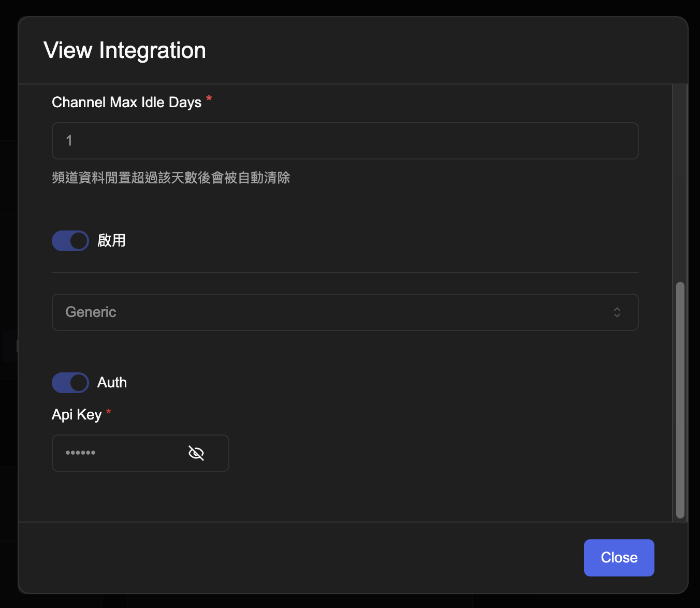Image resolution: width=700 pixels, height=608 pixels.
Task: Open the Generic type dropdown
Action: (x=345, y=312)
